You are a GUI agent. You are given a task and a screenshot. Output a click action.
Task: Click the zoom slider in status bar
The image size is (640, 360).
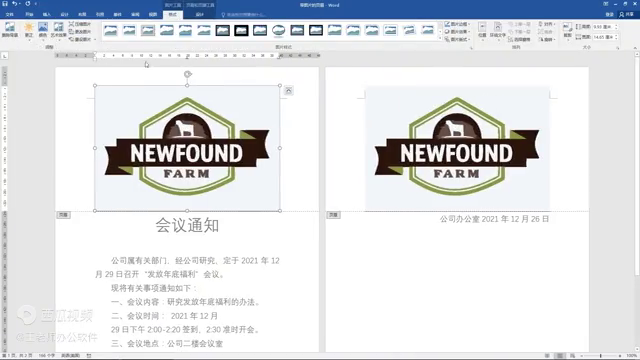coord(600,356)
